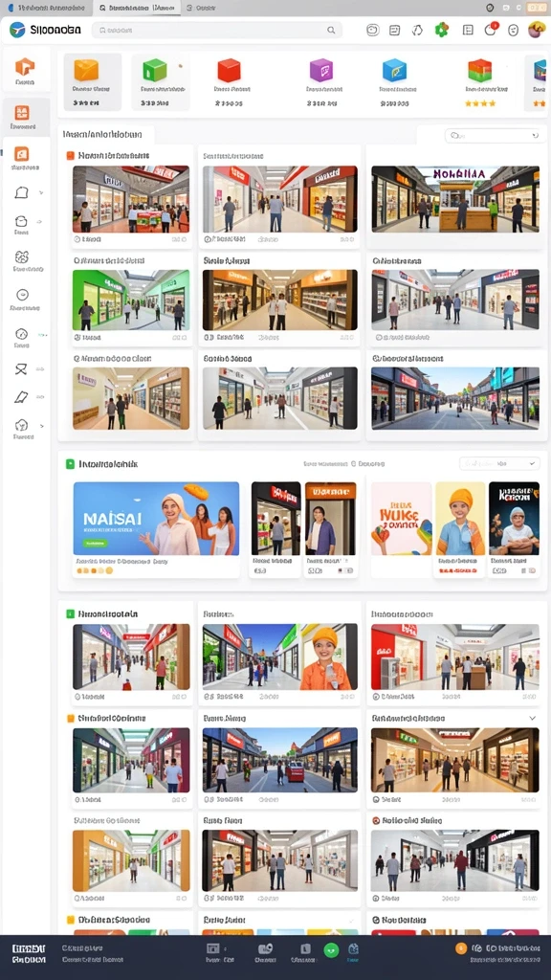Expand chevron next to lower right section heading
The image size is (551, 980).
click(x=532, y=718)
